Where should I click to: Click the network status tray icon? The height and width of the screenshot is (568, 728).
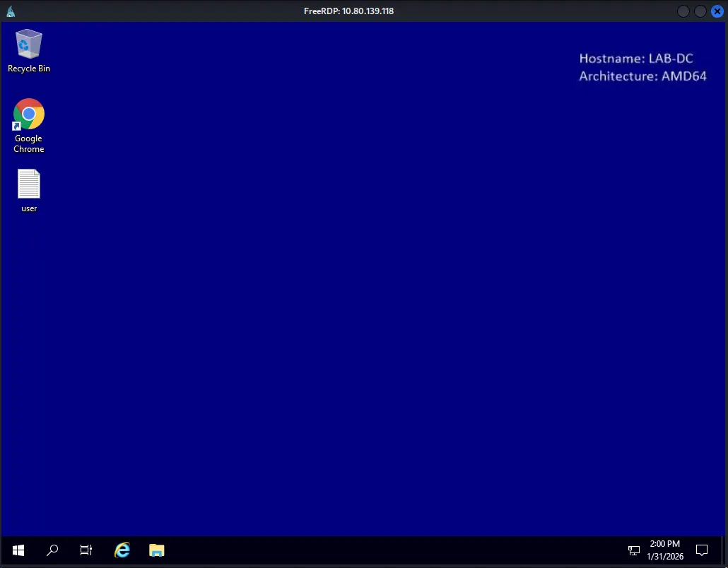634,550
